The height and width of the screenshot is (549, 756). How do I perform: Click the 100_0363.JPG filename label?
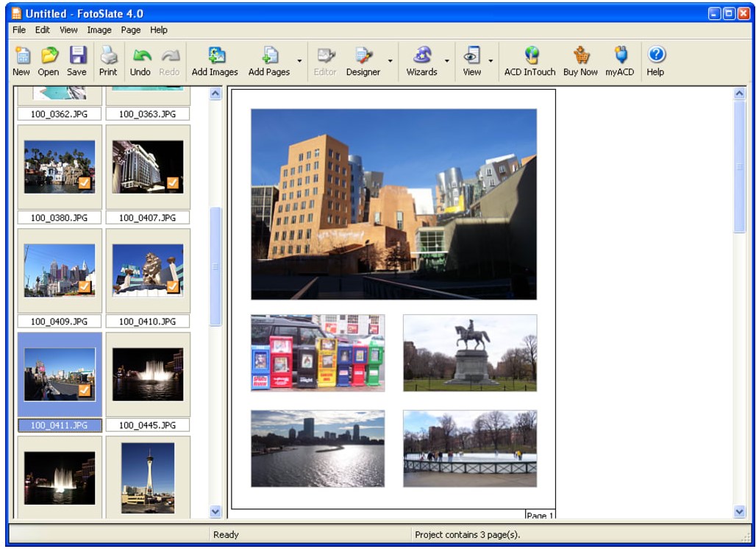148,114
